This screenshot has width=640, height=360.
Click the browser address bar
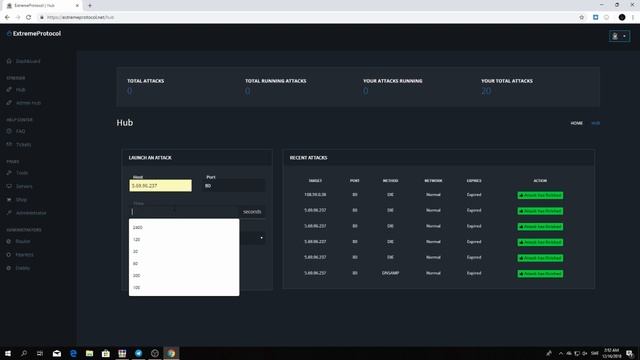(x=306, y=17)
